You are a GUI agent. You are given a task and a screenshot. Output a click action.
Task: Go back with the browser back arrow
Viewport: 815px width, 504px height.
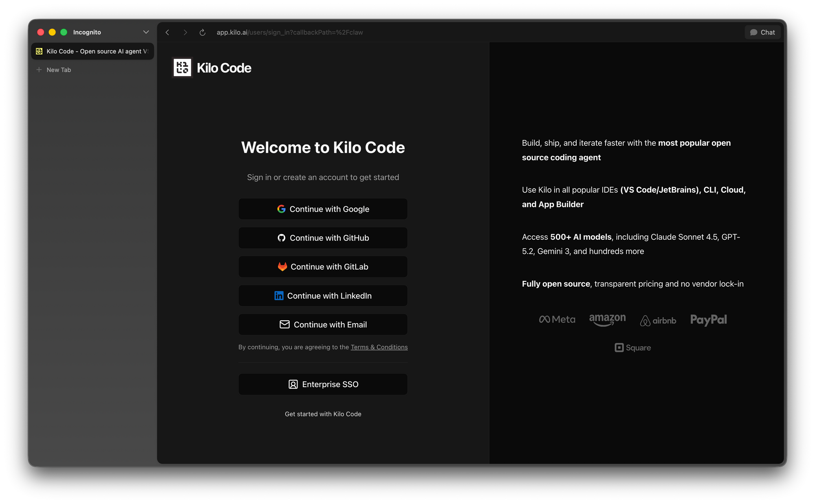click(167, 32)
